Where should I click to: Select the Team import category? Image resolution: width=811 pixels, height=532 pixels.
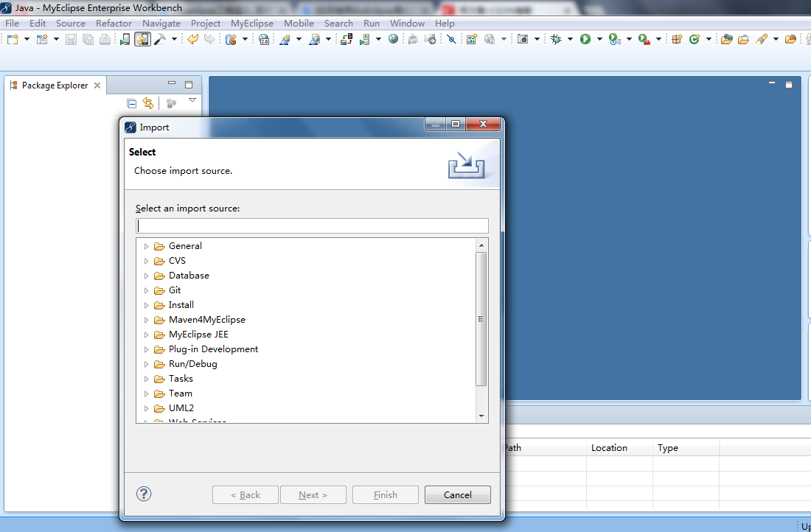click(180, 393)
